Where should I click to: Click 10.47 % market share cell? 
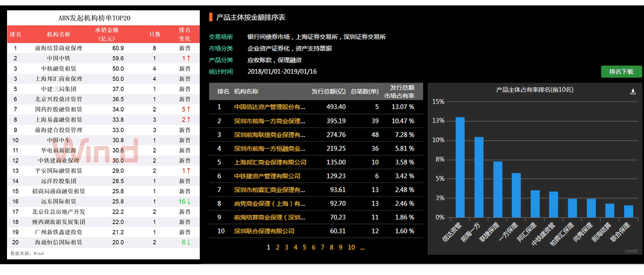tap(402, 121)
